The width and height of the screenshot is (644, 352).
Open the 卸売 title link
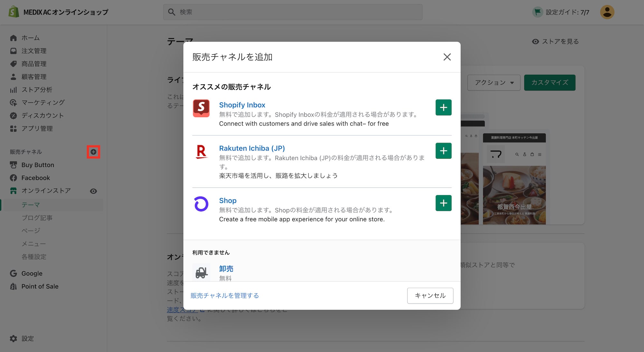(226, 269)
